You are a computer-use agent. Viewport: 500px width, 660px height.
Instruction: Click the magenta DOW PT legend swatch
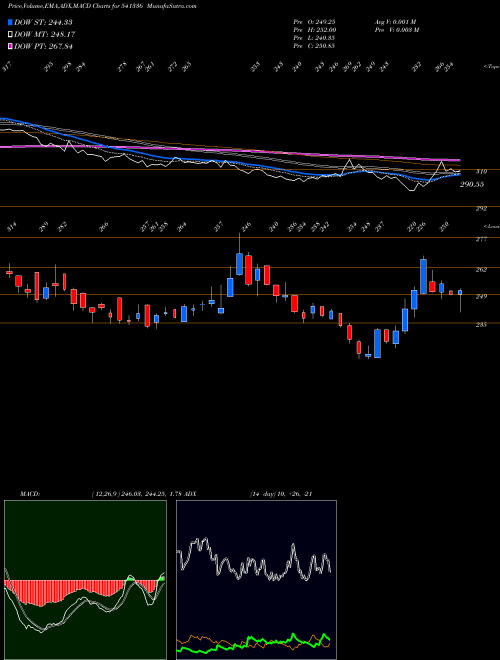click(x=10, y=46)
